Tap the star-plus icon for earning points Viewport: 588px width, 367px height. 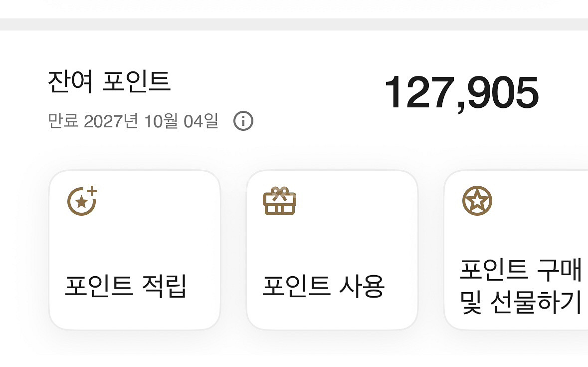(82, 201)
